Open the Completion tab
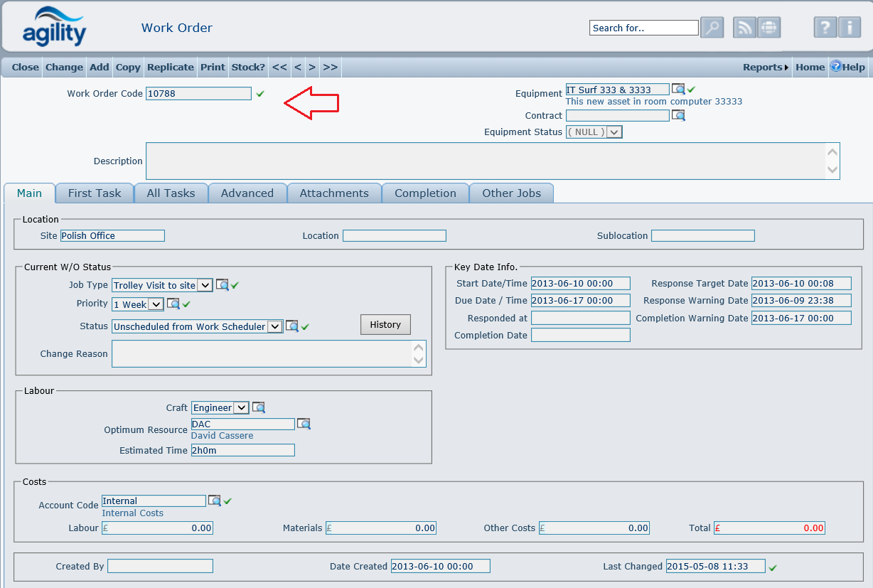This screenshot has width=873, height=588. [425, 193]
